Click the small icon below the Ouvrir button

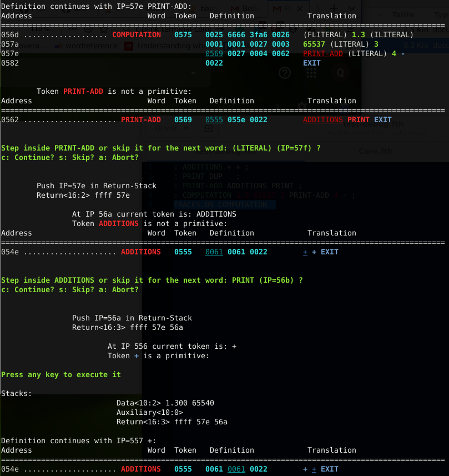[x=208, y=129]
